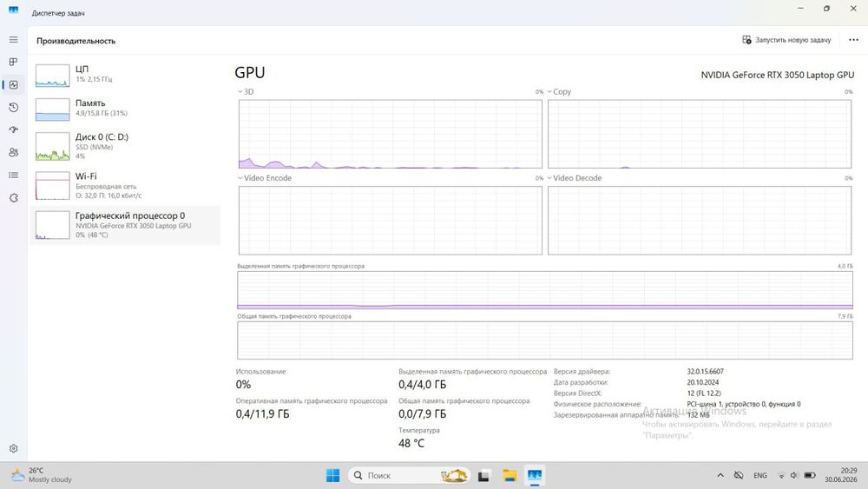The width and height of the screenshot is (868, 489).
Task: Select the Графический процессор 0 entry
Action: [124, 225]
